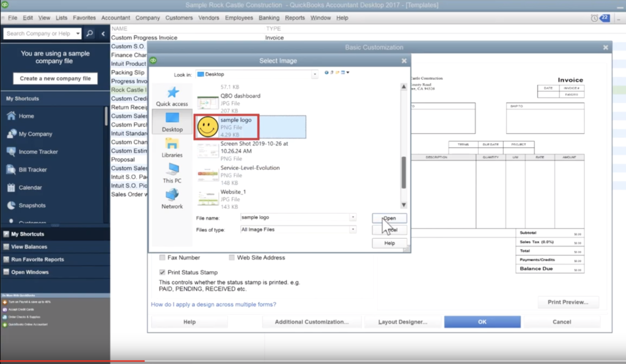The width and height of the screenshot is (626, 364).
Task: Open the view options dropdown arrow
Action: pyautogui.click(x=348, y=73)
